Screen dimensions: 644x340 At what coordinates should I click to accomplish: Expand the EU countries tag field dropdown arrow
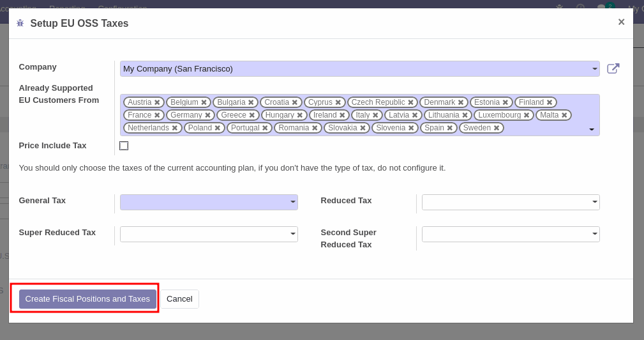(x=592, y=129)
